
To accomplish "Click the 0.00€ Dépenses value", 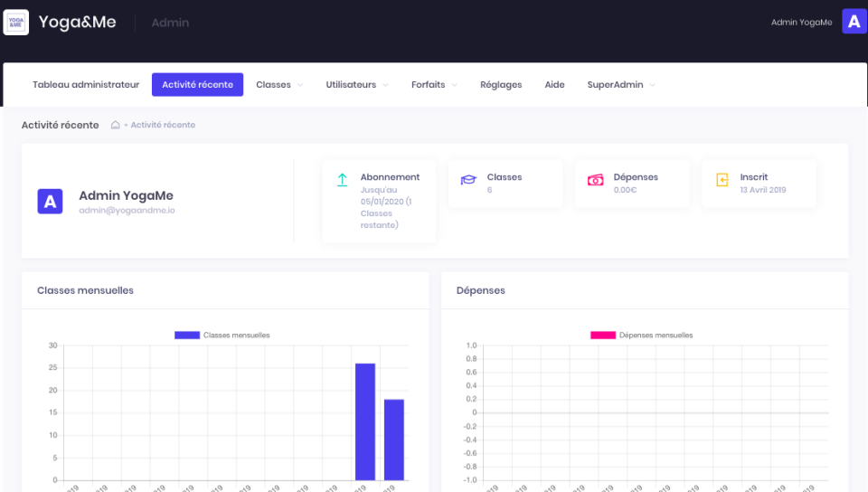I will point(625,190).
